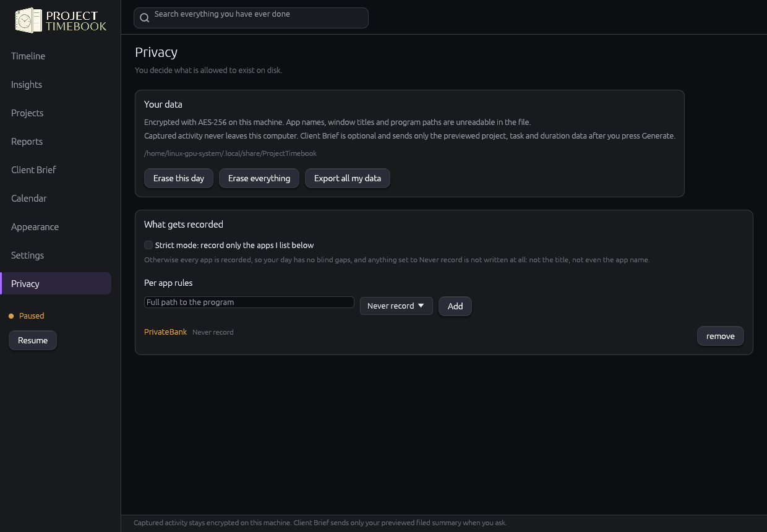Go to Settings in sidebar
Viewport: 767px width, 532px height.
(x=56, y=255)
